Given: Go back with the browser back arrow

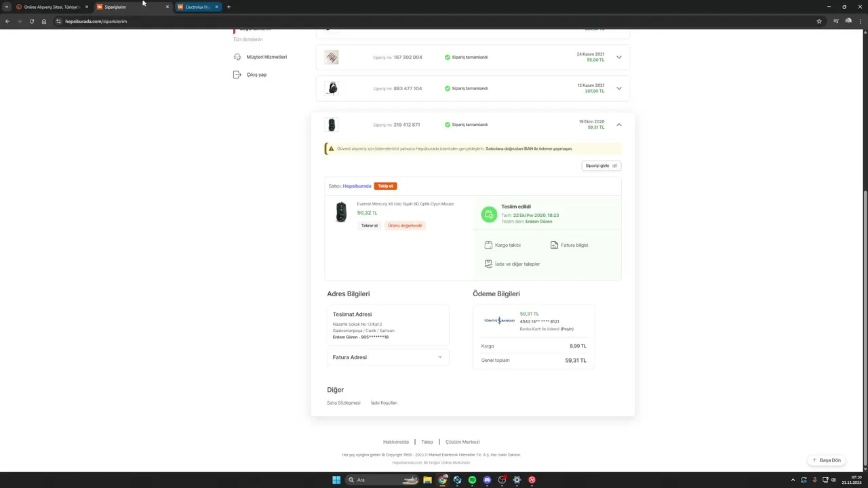Looking at the screenshot, I should pyautogui.click(x=7, y=21).
